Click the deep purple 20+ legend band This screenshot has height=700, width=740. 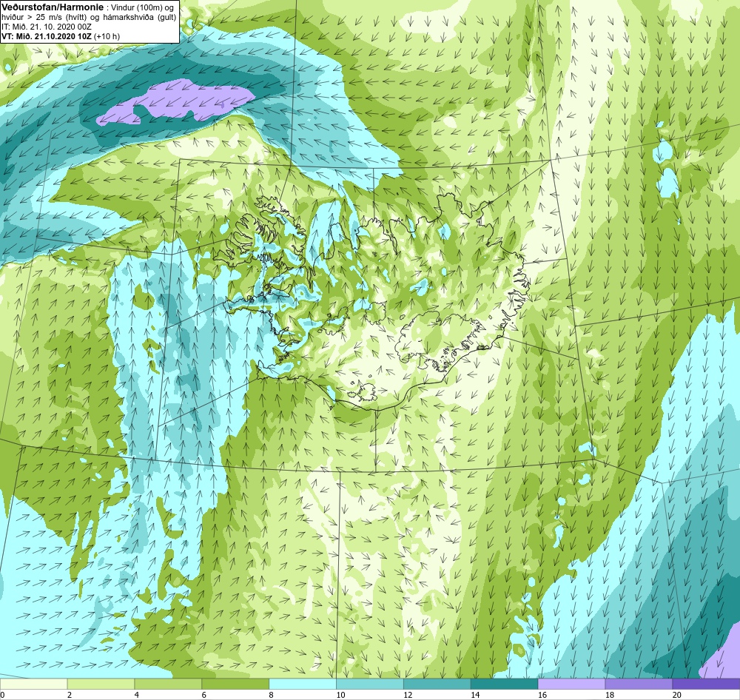point(706,684)
